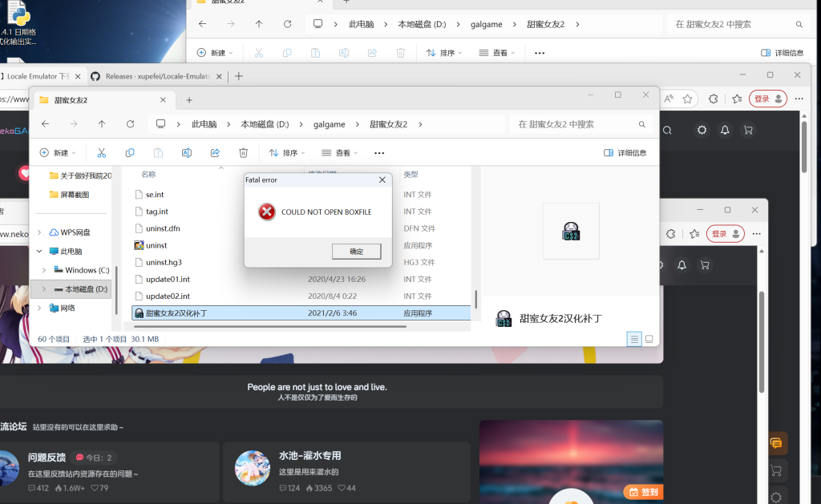Image resolution: width=821 pixels, height=504 pixels.
Task: Click the Delete trash icon in toolbar
Action: point(243,152)
